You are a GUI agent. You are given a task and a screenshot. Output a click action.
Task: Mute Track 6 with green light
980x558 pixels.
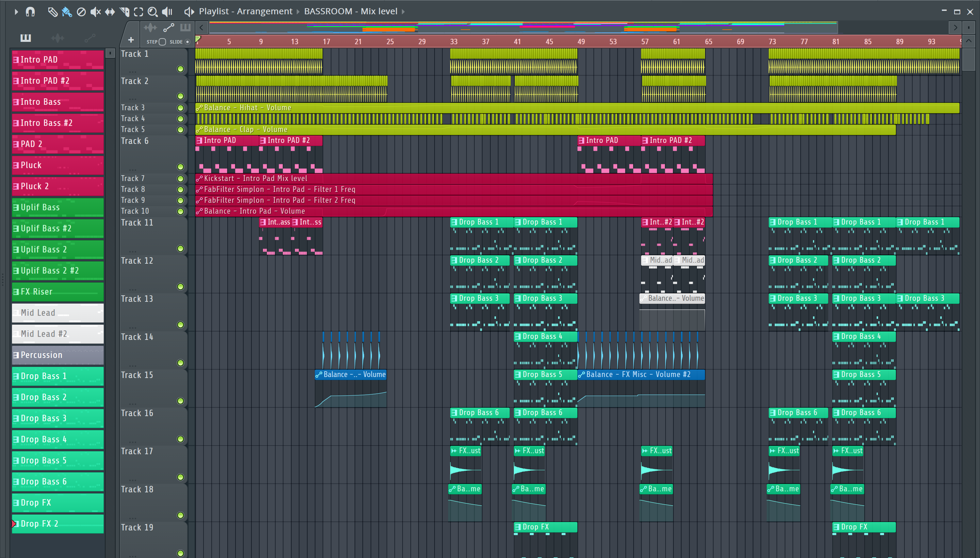point(180,167)
